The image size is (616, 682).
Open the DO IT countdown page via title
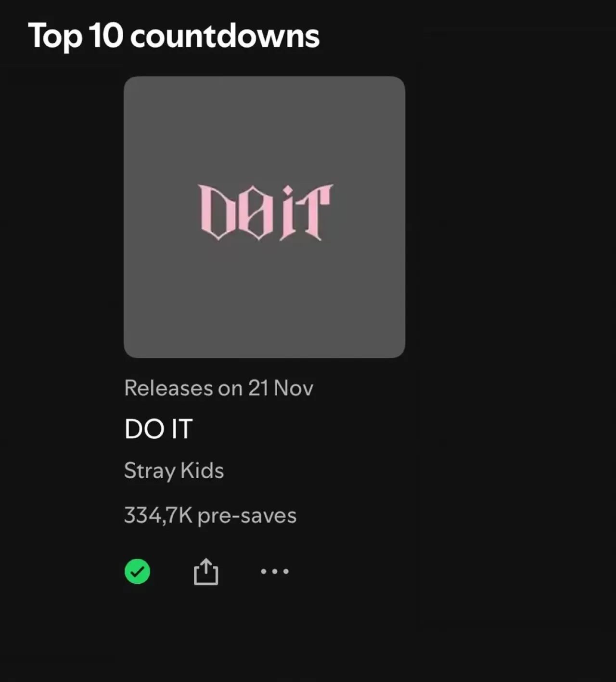(158, 429)
